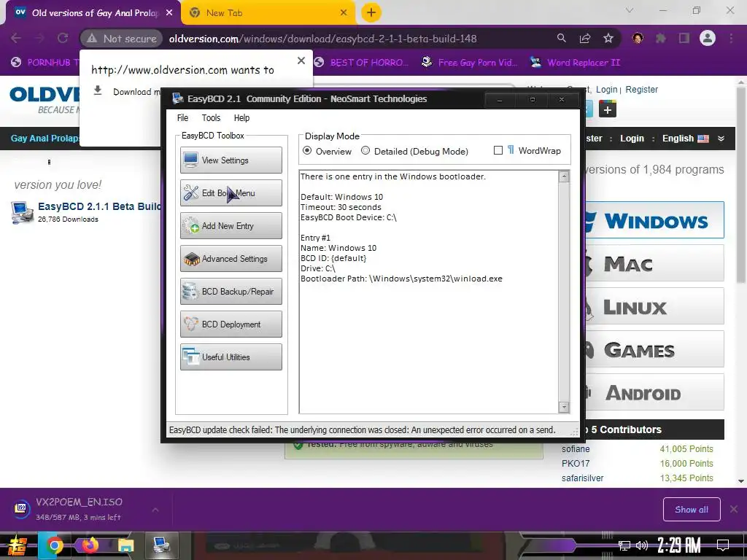This screenshot has width=747, height=560.
Task: Open the EasyBCD File menu
Action: click(182, 117)
